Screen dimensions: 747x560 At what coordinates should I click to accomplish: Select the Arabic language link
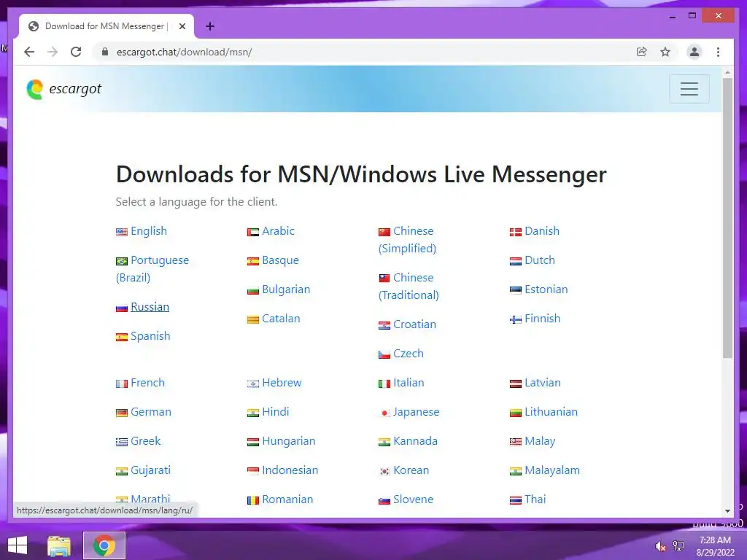[x=278, y=231]
